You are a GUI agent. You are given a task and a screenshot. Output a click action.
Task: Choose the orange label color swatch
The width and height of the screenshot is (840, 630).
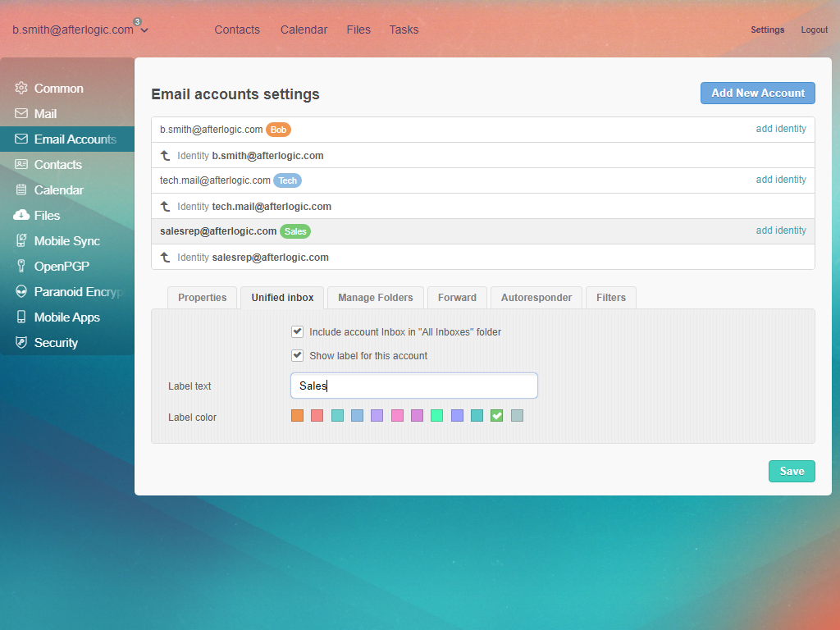pyautogui.click(x=298, y=416)
